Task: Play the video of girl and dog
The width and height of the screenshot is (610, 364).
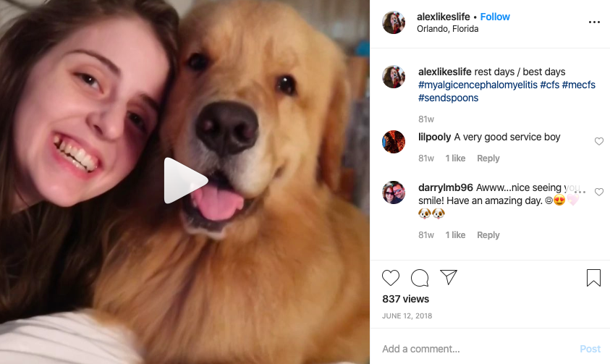Action: click(x=185, y=180)
